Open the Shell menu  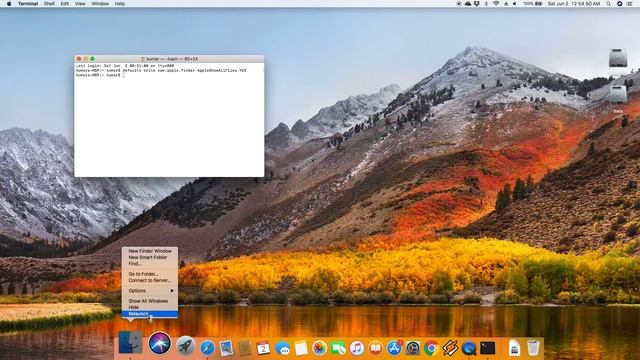pos(49,4)
